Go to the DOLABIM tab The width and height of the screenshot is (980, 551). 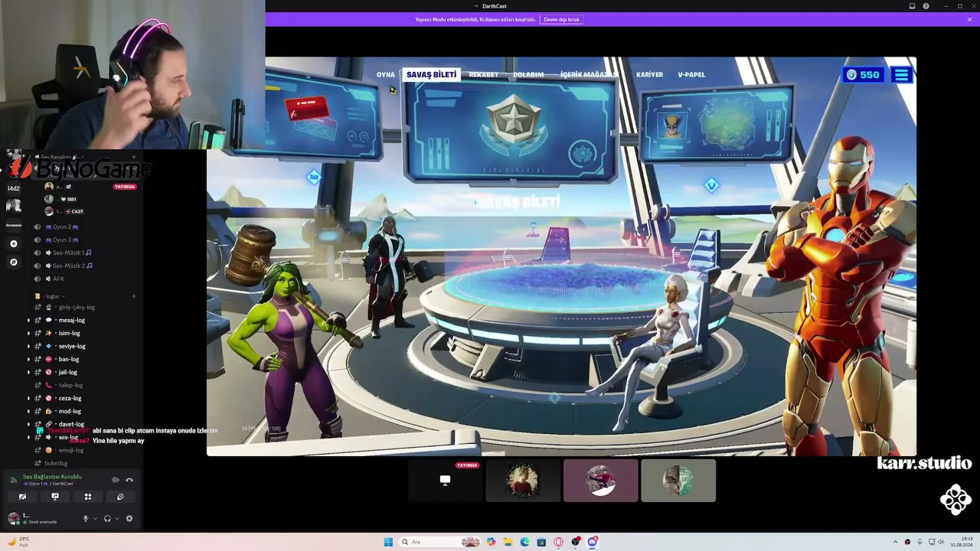tap(528, 74)
